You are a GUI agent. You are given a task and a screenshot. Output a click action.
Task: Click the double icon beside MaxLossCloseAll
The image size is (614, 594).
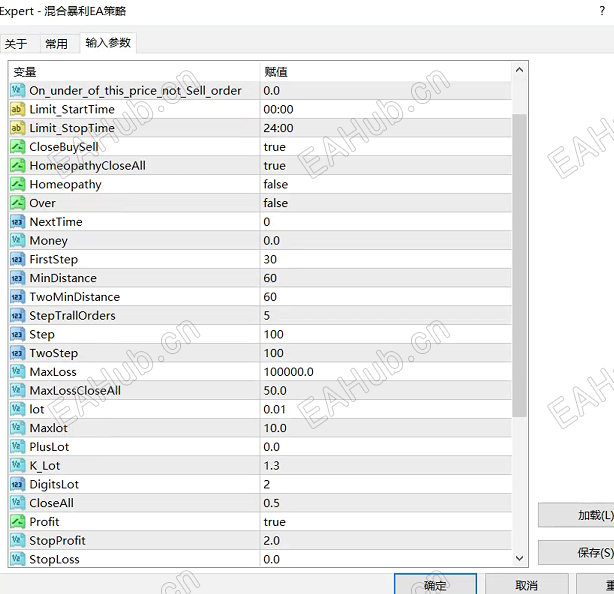17,390
